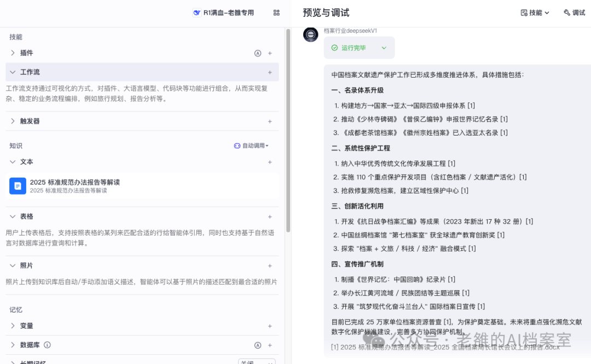Add a table using the 表格 plus icon
This screenshot has height=364, width=591.
[270, 217]
